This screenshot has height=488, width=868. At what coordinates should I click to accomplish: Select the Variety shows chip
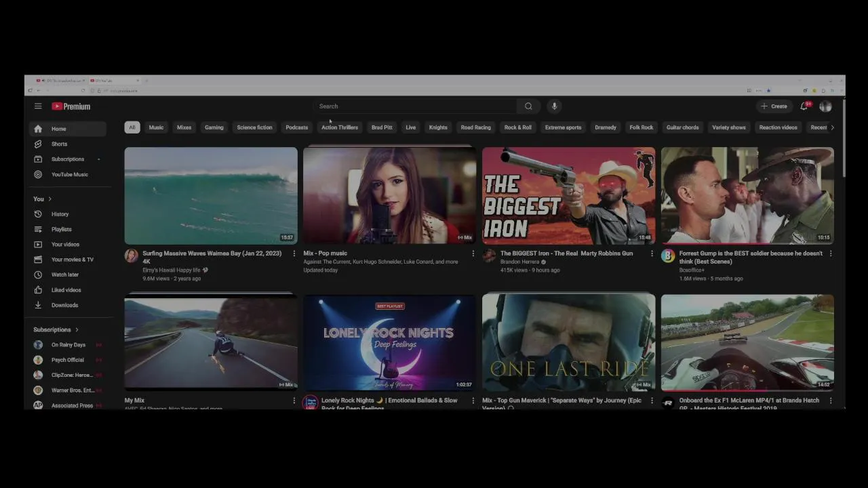coord(729,127)
